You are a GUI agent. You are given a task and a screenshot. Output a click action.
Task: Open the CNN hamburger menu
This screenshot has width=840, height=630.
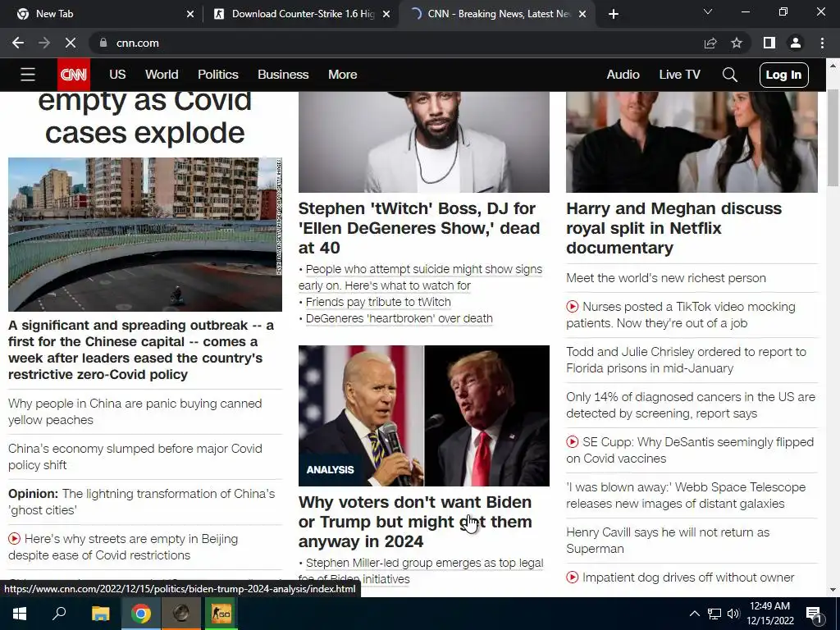(x=28, y=75)
